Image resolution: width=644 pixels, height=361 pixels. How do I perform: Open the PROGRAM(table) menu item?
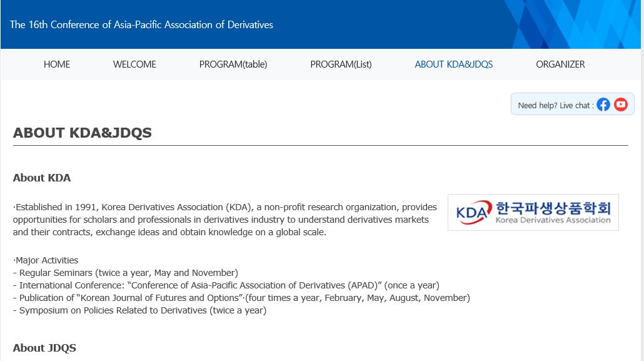point(233,64)
